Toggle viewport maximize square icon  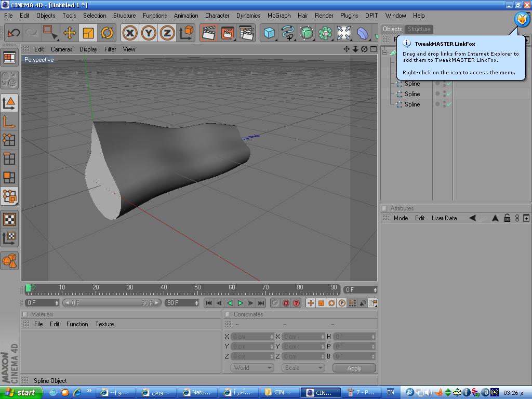pyautogui.click(x=374, y=49)
